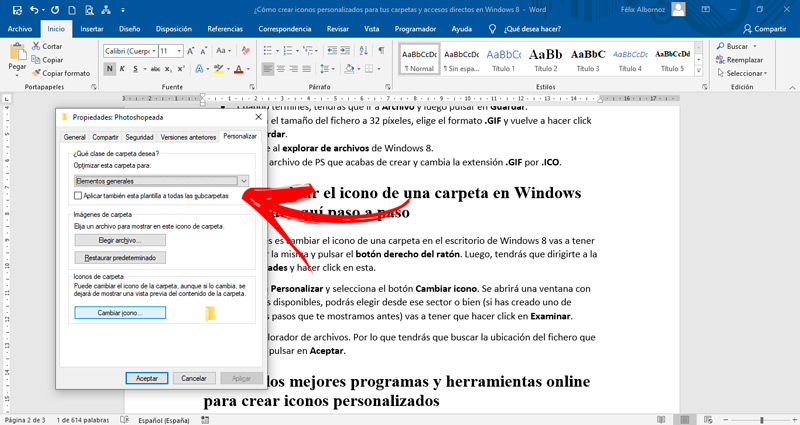Viewport: 800px width, 425px height.
Task: Click the zoom slider in status bar
Action: click(x=762, y=420)
